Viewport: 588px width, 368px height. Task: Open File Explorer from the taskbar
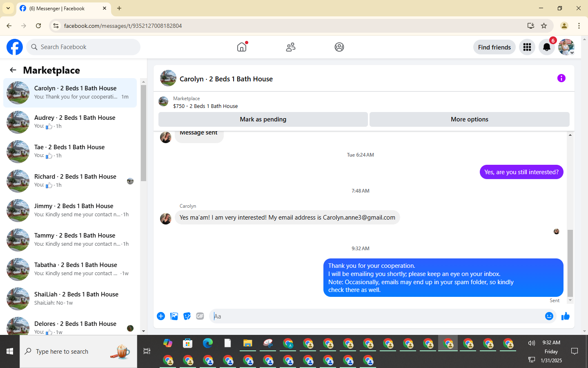(x=247, y=343)
